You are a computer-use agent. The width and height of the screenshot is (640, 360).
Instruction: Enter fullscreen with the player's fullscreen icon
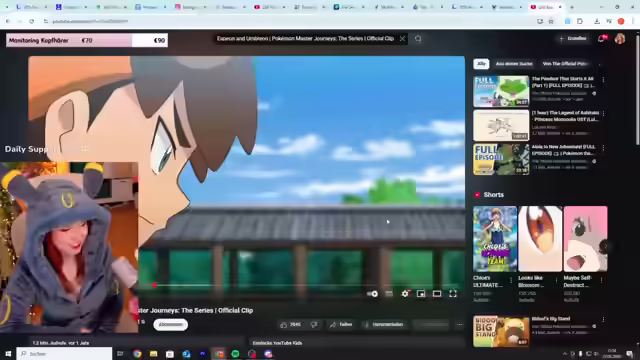click(453, 294)
